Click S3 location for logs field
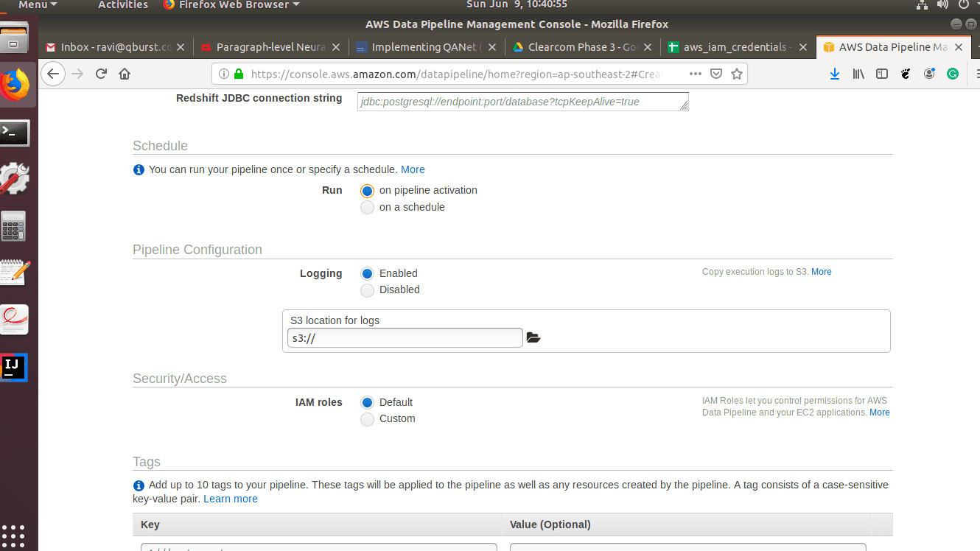The height and width of the screenshot is (551, 980). pyautogui.click(x=405, y=338)
